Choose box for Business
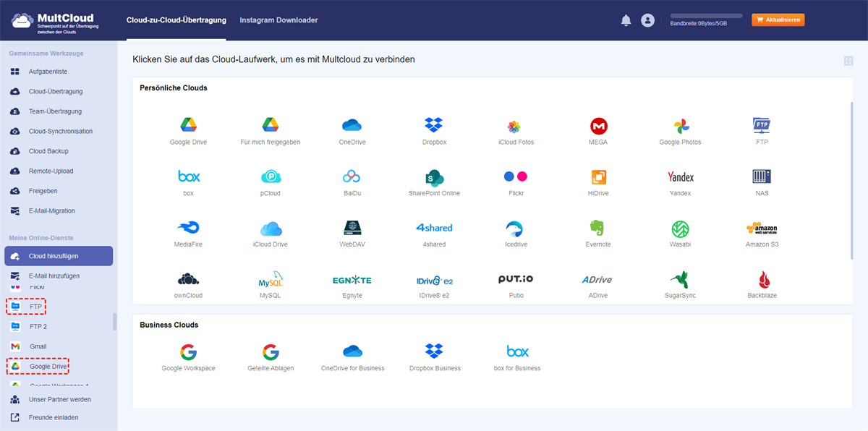Viewport: 868px width, 431px height. (x=517, y=358)
